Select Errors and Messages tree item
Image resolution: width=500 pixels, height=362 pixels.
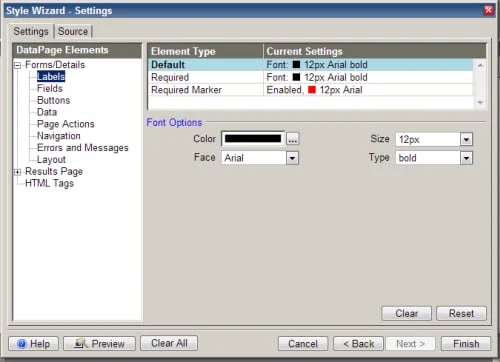point(83,148)
